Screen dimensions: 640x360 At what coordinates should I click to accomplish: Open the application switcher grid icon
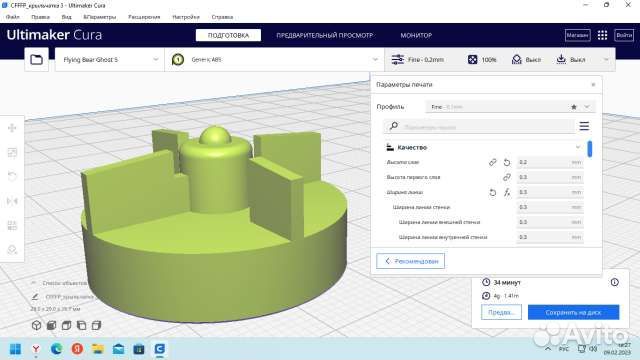pyautogui.click(x=602, y=36)
